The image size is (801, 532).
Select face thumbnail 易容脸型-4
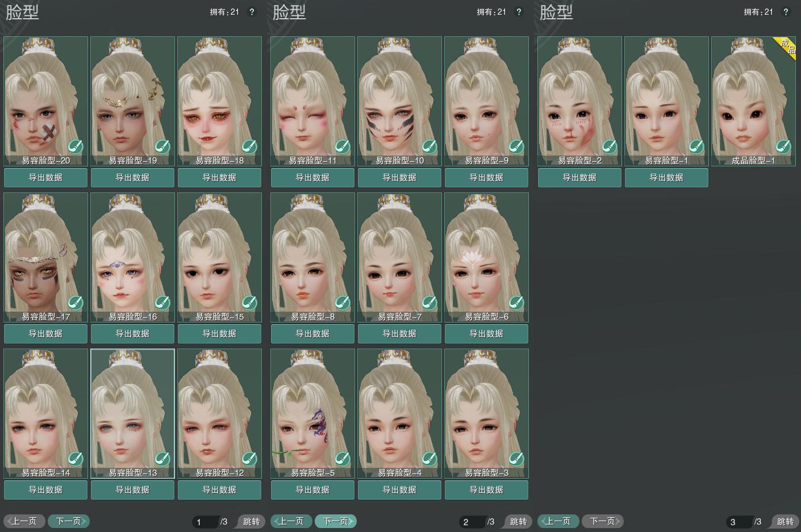(x=400, y=413)
